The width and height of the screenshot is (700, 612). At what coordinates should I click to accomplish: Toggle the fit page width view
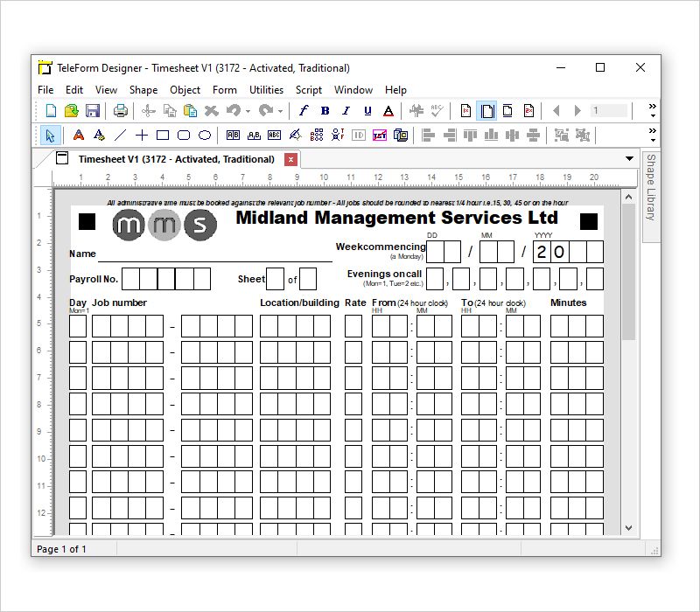[x=486, y=111]
